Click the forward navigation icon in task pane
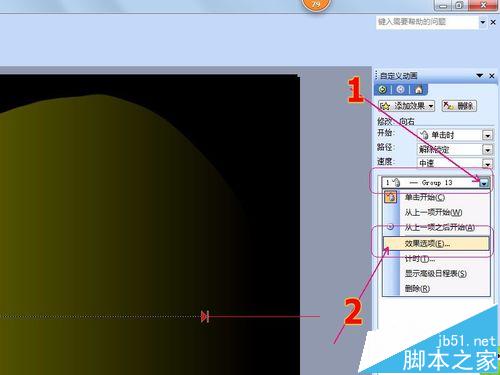Screen dimensions: 500x375 tap(401, 89)
